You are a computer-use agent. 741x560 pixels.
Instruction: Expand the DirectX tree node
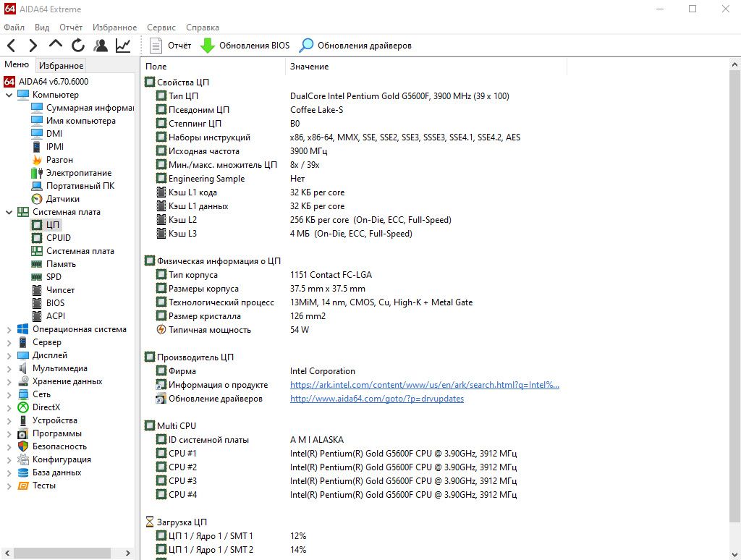(9, 407)
